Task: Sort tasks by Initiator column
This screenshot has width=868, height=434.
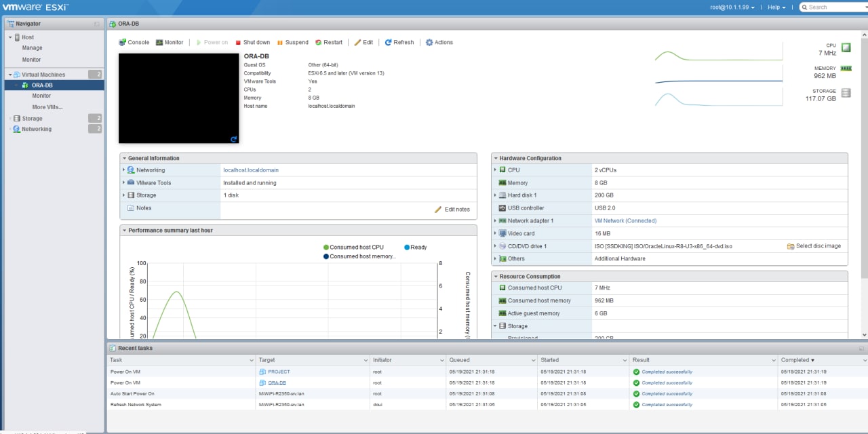Action: (x=408, y=360)
